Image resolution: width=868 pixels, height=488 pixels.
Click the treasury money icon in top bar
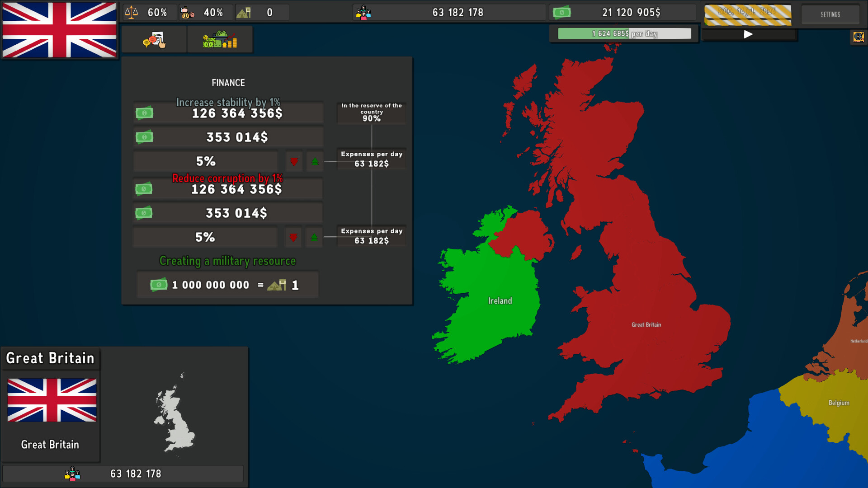pyautogui.click(x=562, y=13)
